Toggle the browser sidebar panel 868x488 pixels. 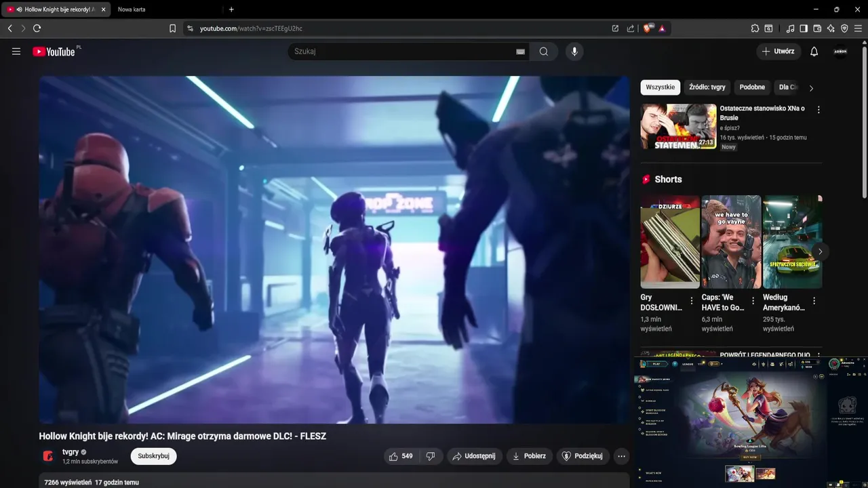[x=804, y=28]
